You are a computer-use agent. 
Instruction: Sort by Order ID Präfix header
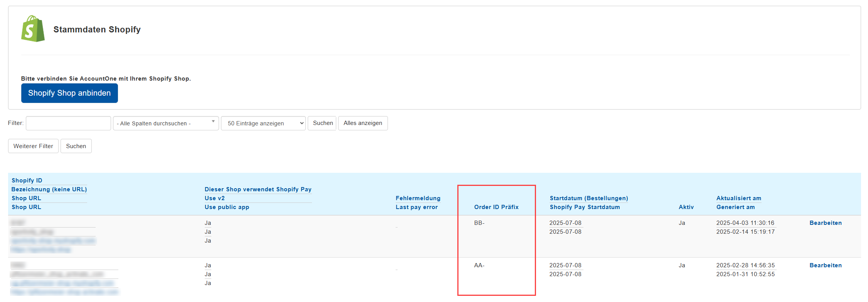(496, 207)
